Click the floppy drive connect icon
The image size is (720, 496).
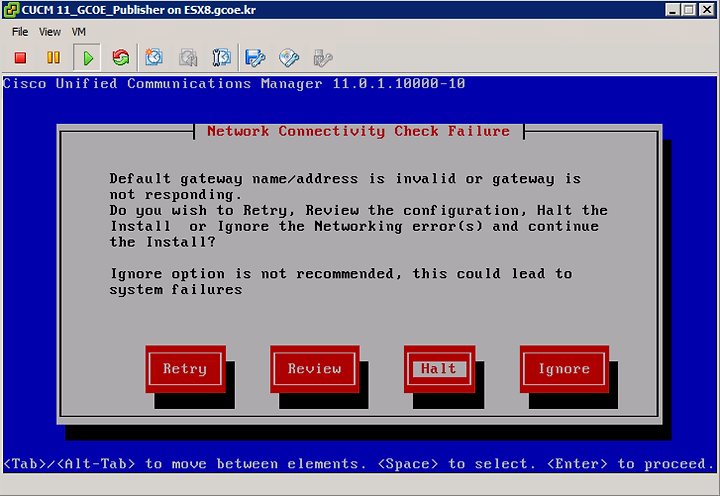tap(255, 58)
